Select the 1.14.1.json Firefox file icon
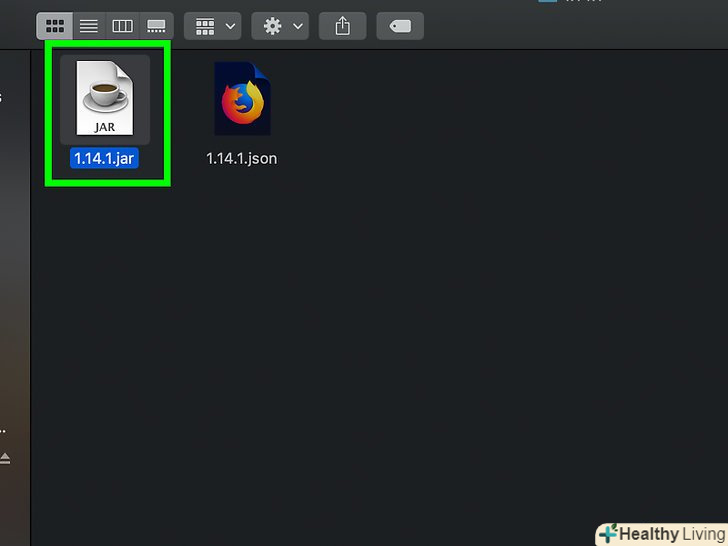Viewport: 728px width, 546px height. click(242, 98)
